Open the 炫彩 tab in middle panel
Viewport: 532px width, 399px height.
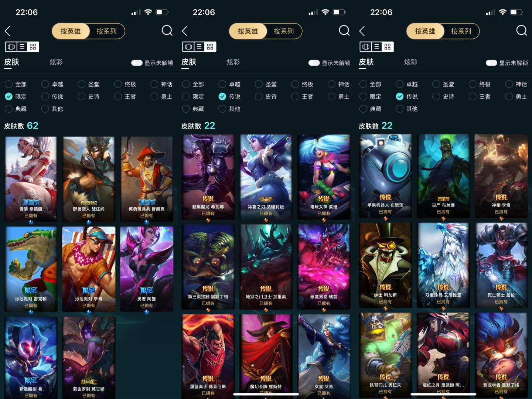233,62
